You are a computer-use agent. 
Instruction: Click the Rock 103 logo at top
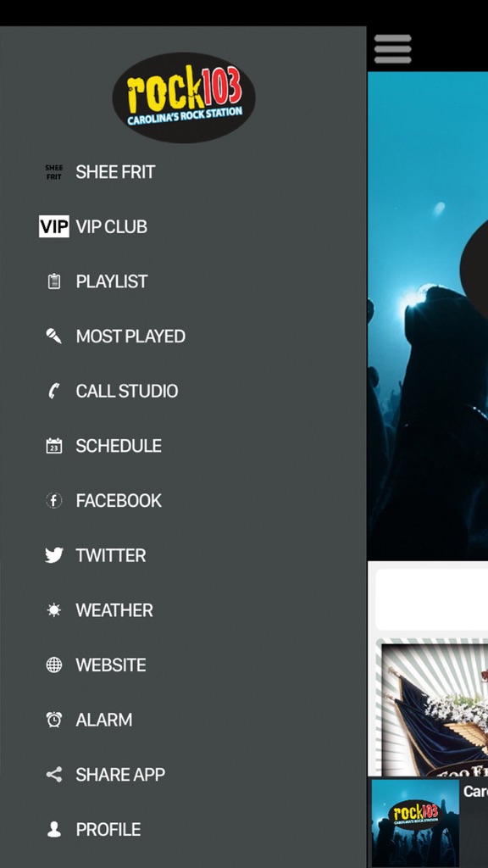coord(184,97)
